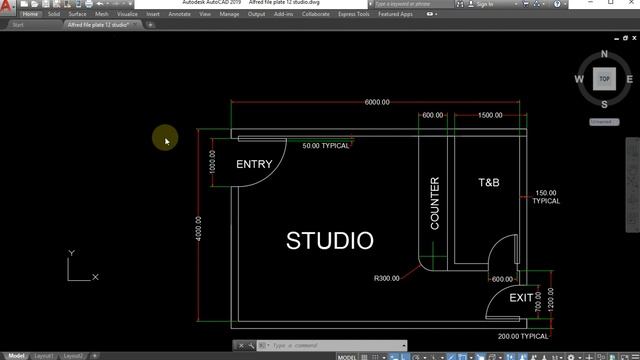Click the Plot printer icon
This screenshot has width=640, height=360.
89,4
